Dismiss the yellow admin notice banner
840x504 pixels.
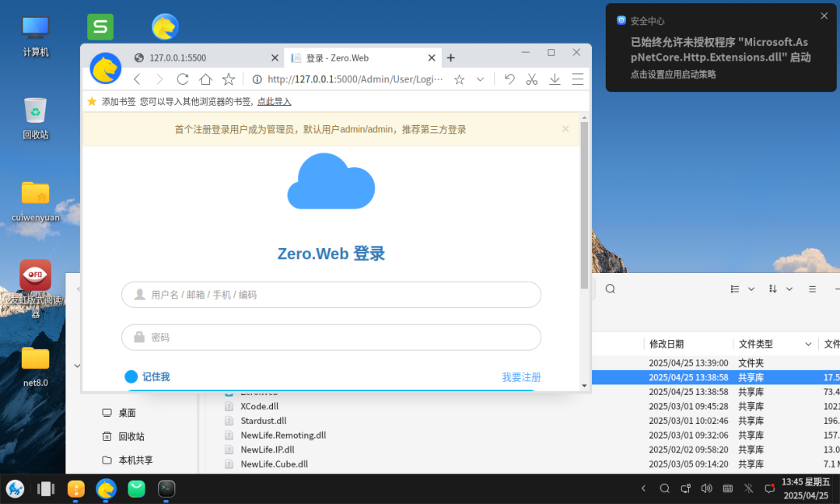click(x=565, y=128)
